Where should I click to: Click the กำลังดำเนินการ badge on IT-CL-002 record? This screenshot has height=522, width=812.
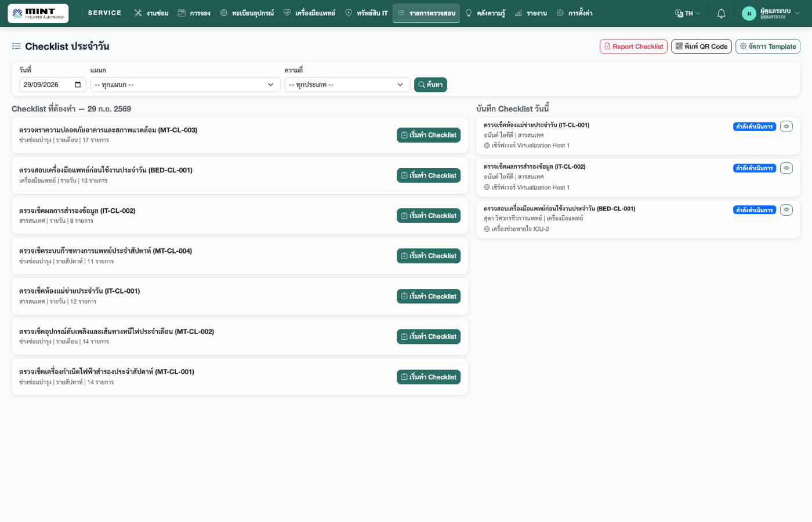click(x=755, y=168)
